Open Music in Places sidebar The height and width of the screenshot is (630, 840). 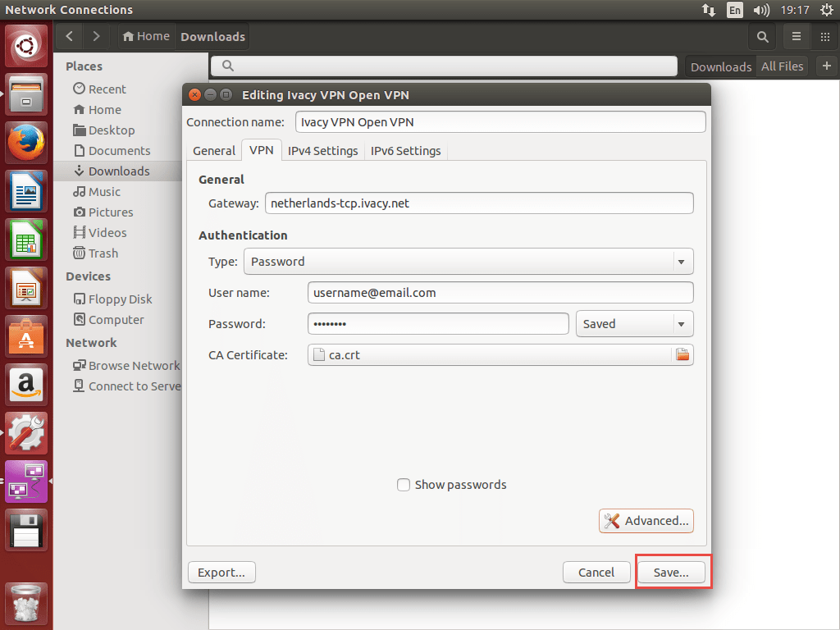(97, 192)
